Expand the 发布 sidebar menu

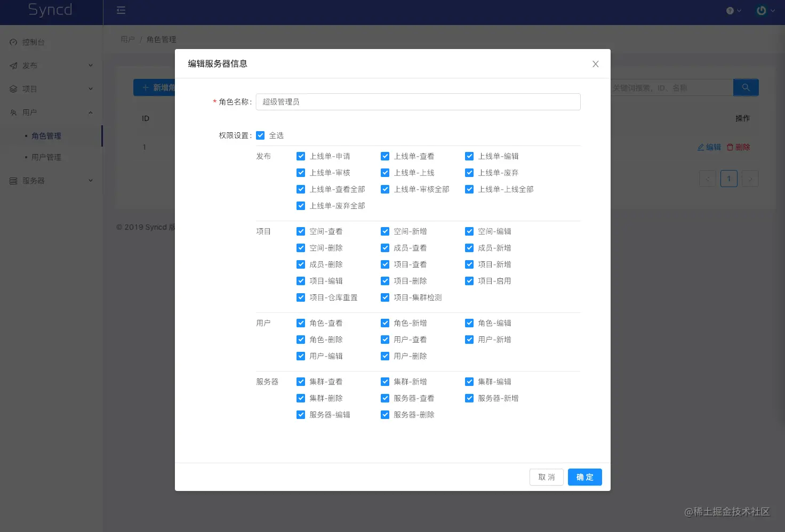(x=51, y=66)
